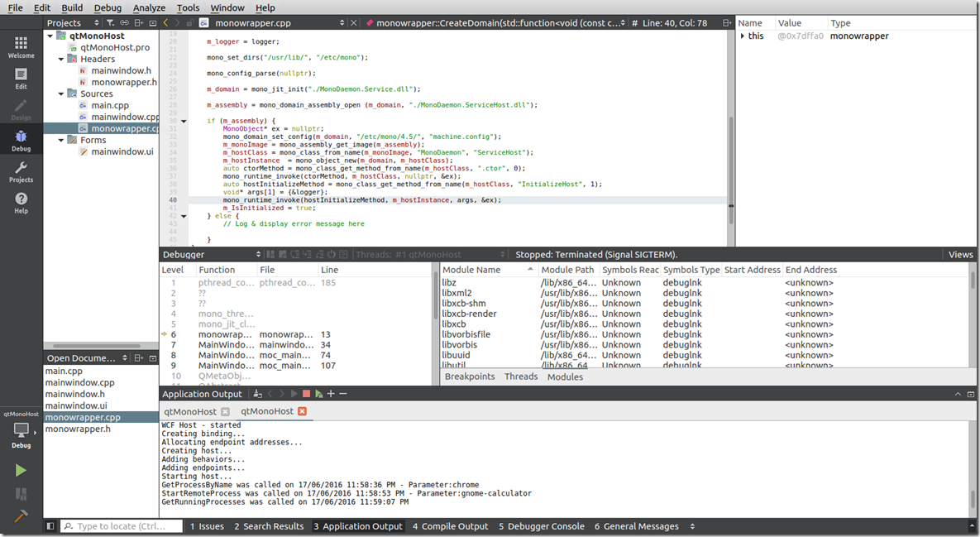Click the filter tree icon in Projects panel
This screenshot has width=980, height=537.
click(110, 23)
